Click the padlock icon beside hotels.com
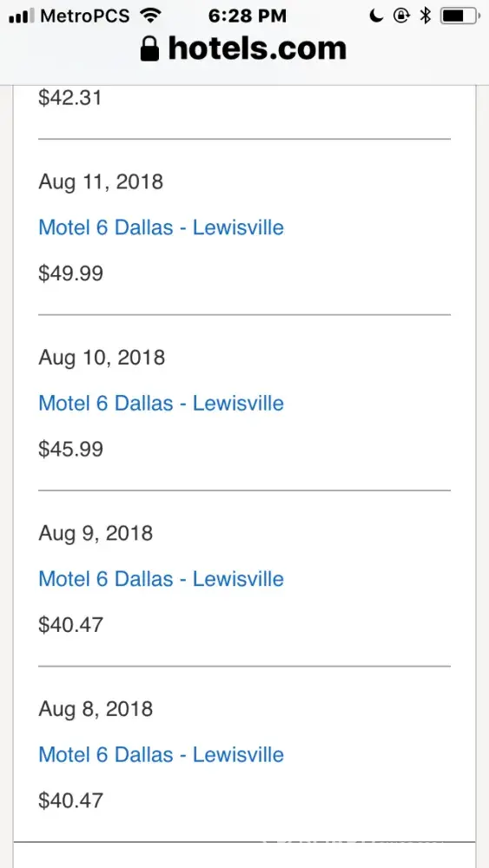 pos(149,49)
